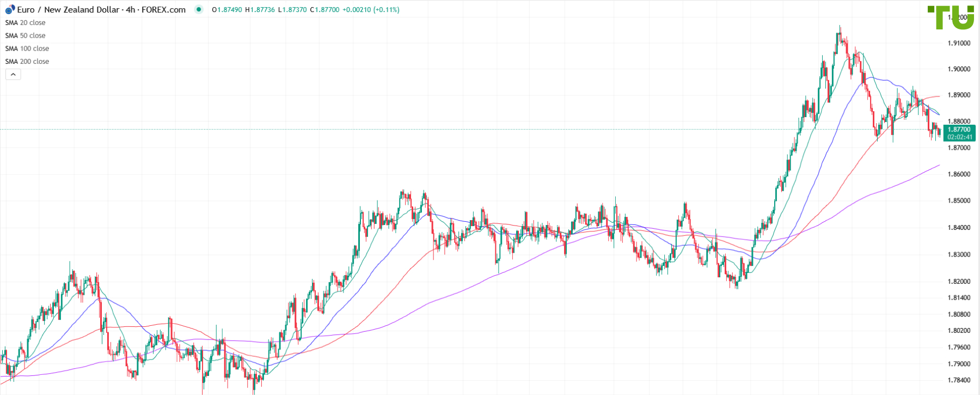
Task: Click the 1.87000 price axis label
Action: coord(959,148)
